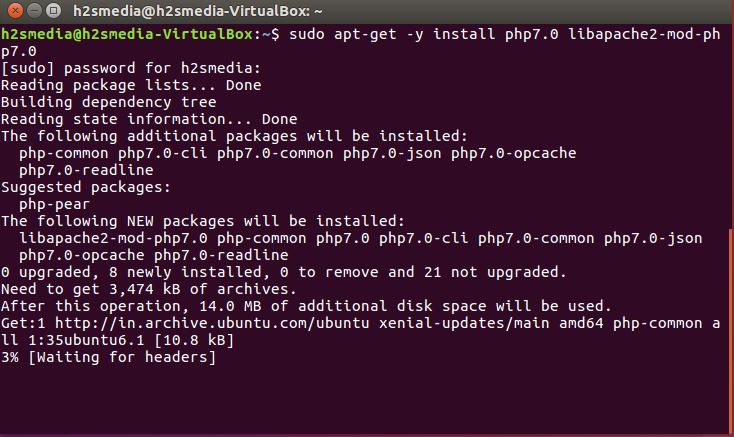
Task: Click the '14.0 MB of additional disk space' line
Action: coord(306,306)
